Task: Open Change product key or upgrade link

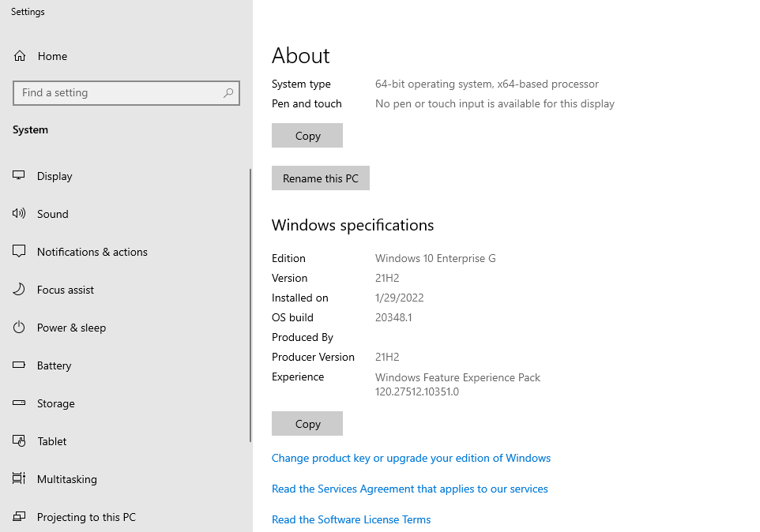Action: click(x=411, y=458)
